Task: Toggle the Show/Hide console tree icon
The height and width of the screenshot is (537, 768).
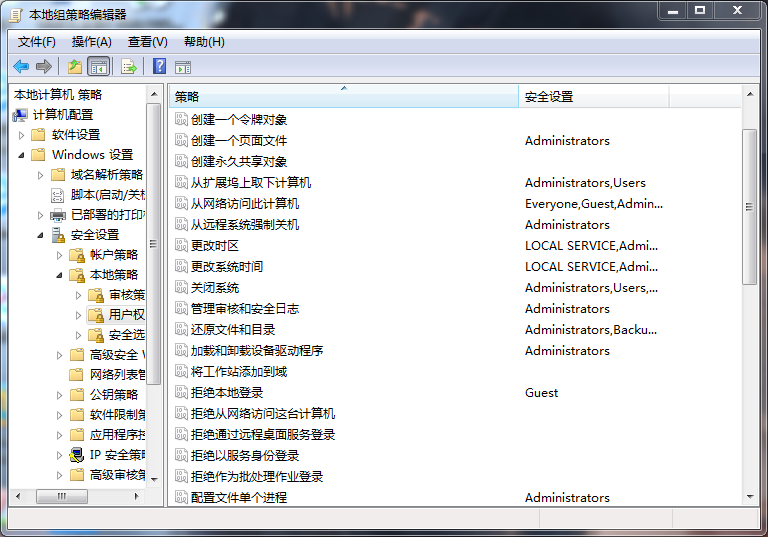Action: click(98, 67)
